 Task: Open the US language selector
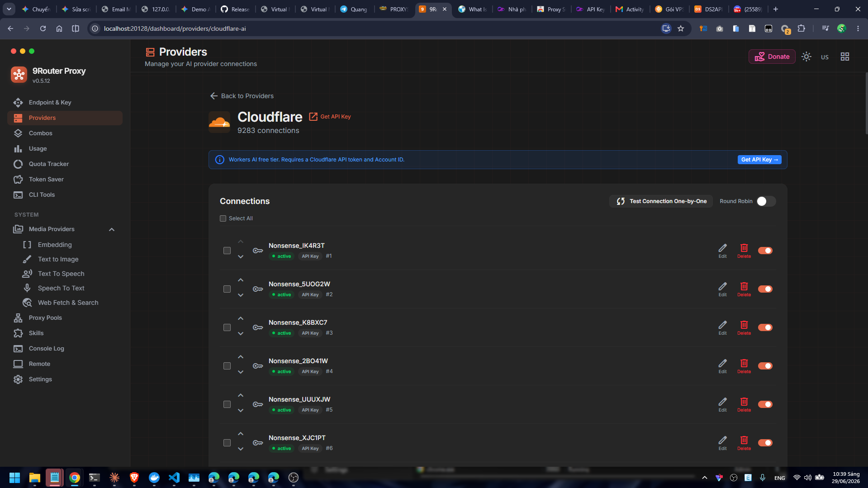click(825, 57)
